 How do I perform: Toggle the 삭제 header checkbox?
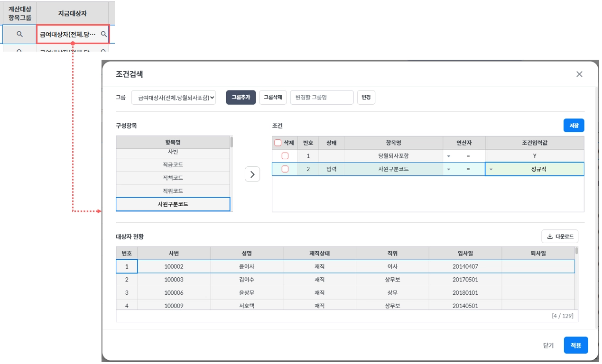coord(278,143)
